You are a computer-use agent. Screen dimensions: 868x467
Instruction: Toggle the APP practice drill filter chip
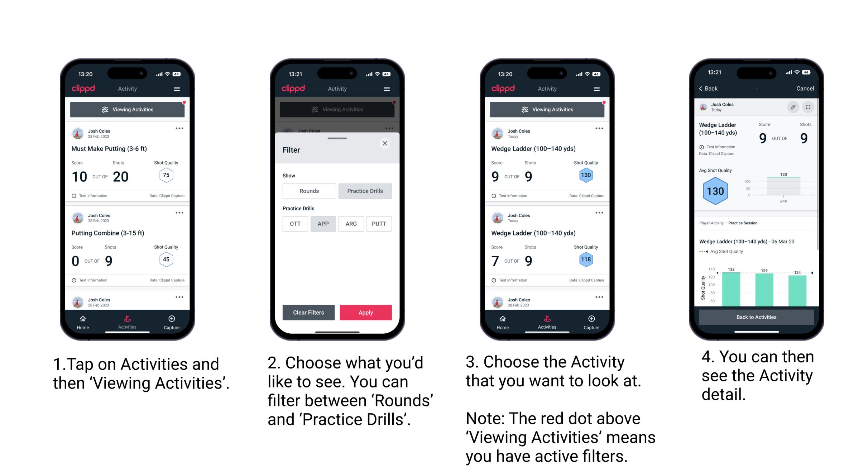coord(322,224)
